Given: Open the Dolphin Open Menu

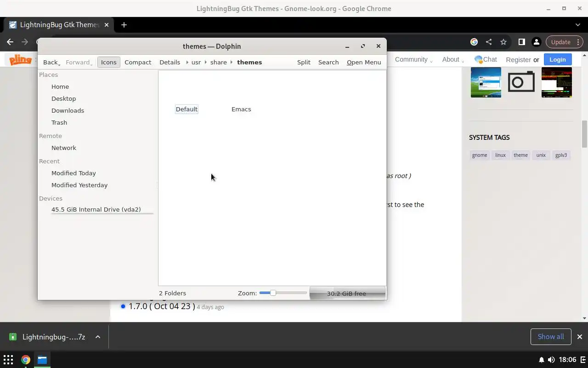Looking at the screenshot, I should point(364,62).
